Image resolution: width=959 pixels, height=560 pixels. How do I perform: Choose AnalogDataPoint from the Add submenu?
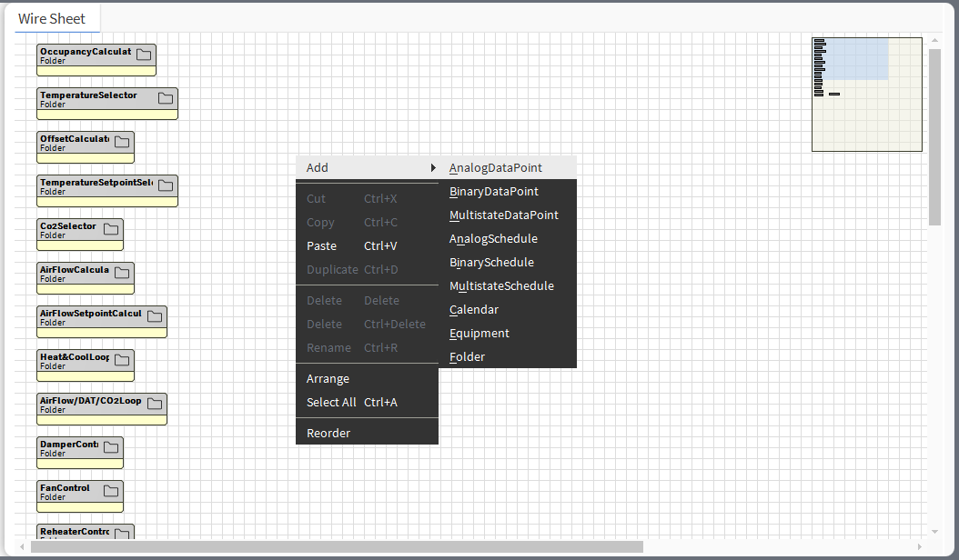(x=496, y=167)
